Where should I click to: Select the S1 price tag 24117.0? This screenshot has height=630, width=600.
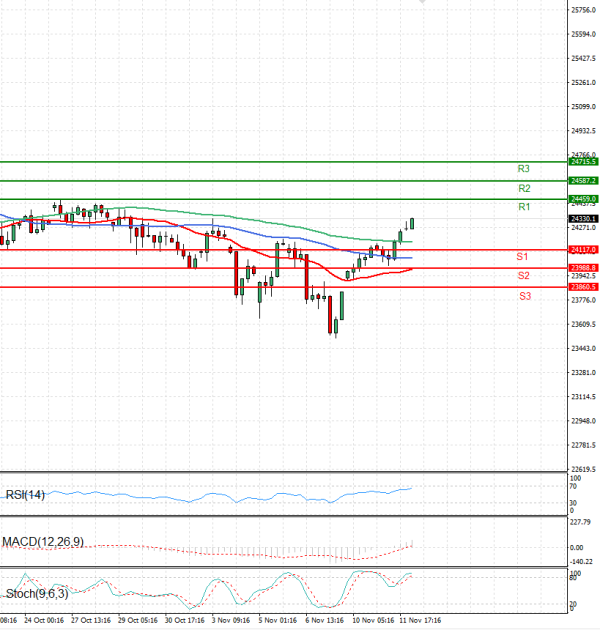[x=583, y=249]
